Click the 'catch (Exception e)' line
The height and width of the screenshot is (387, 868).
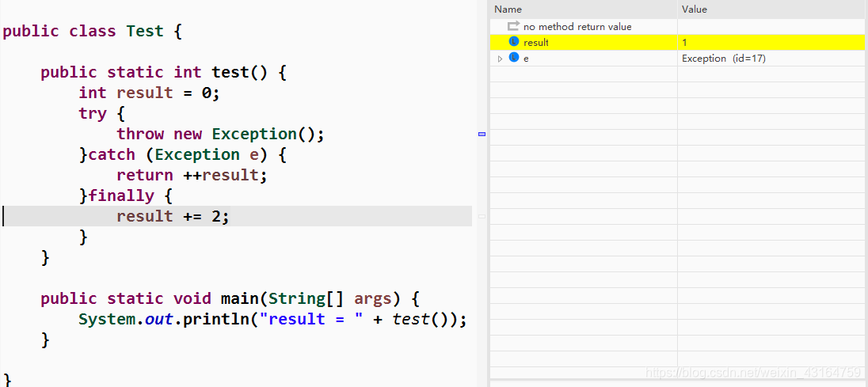point(183,155)
